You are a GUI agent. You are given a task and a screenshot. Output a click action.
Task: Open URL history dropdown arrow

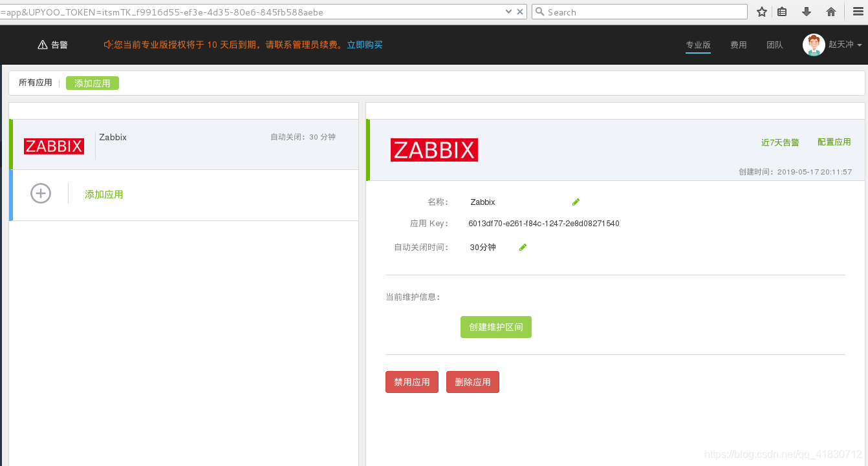pyautogui.click(x=508, y=12)
